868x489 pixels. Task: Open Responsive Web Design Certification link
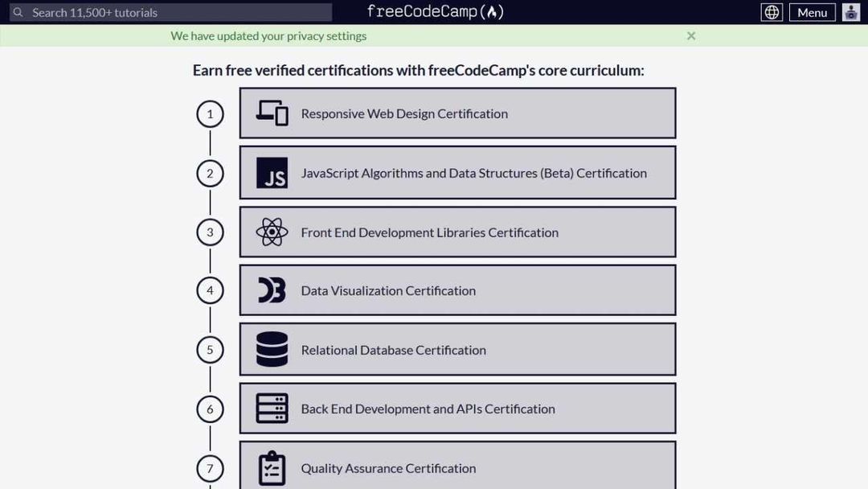404,113
